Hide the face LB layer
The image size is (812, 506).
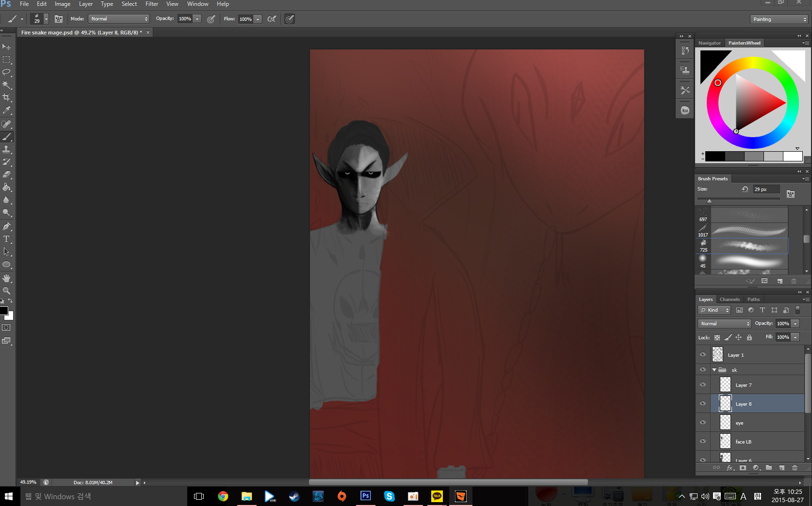click(x=703, y=442)
